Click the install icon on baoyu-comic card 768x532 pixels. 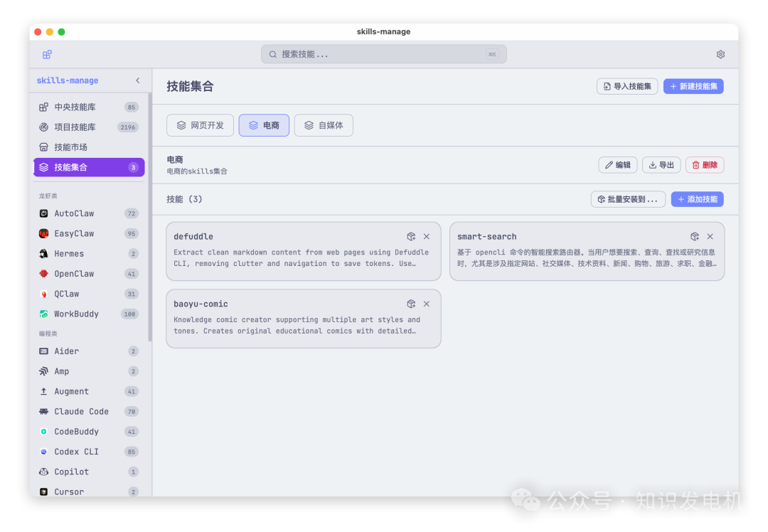coord(410,304)
